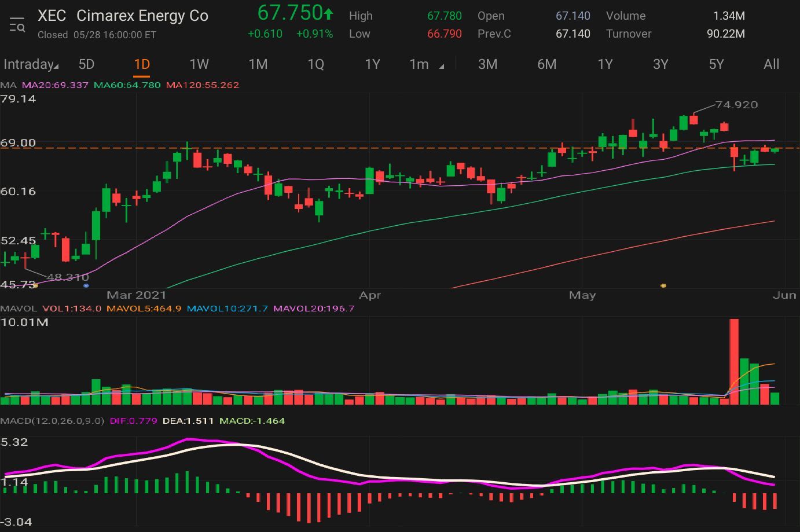Set the range to 6M
Screen dimensions: 800x532
pos(546,64)
